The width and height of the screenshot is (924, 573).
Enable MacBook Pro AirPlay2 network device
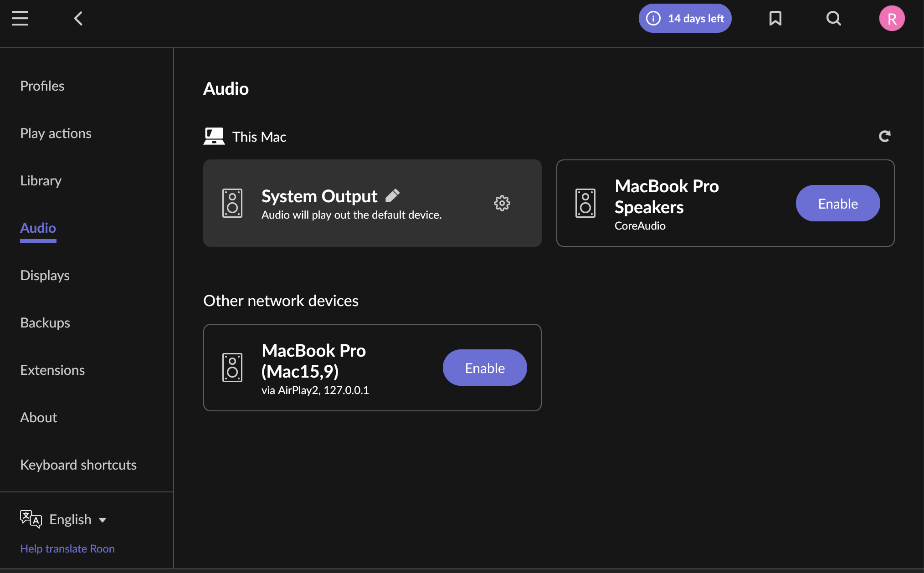point(484,368)
